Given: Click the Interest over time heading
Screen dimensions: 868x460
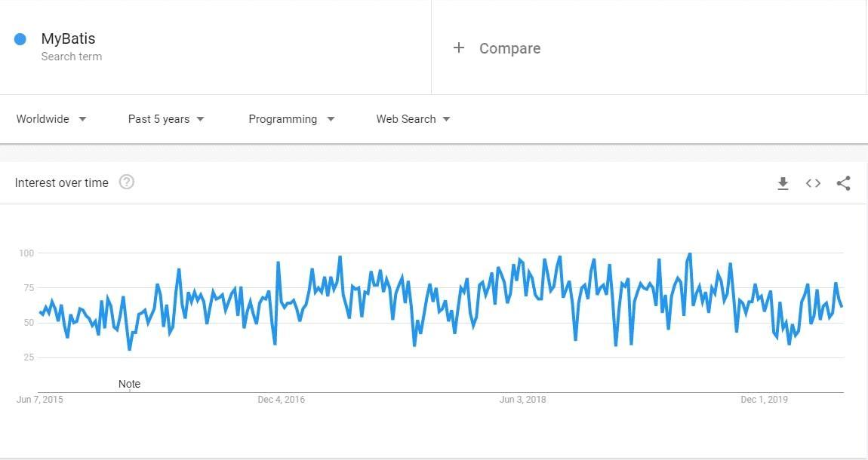Looking at the screenshot, I should point(61,182).
